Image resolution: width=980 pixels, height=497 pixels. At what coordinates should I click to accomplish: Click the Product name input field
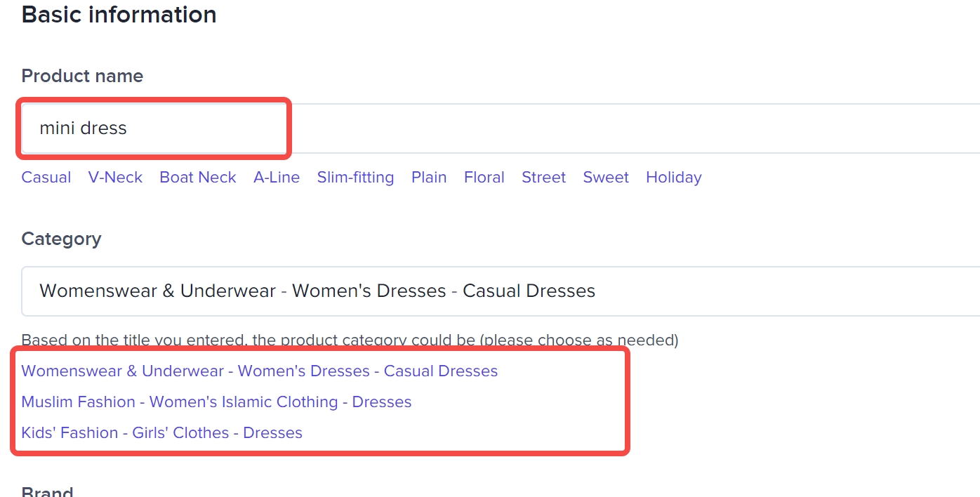[x=491, y=128]
